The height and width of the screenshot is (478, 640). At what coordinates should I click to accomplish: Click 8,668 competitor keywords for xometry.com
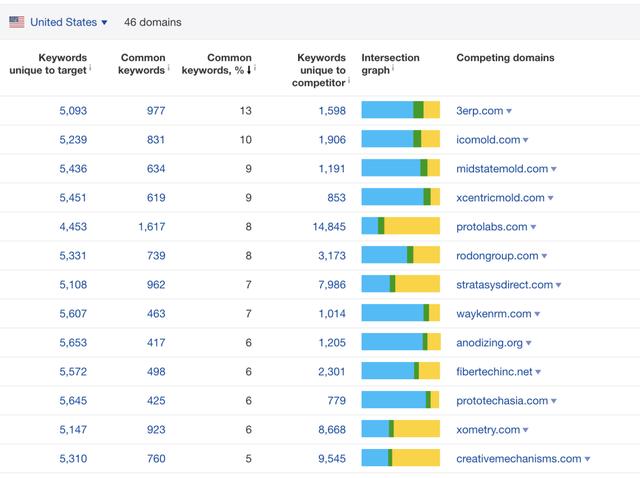[x=332, y=429]
